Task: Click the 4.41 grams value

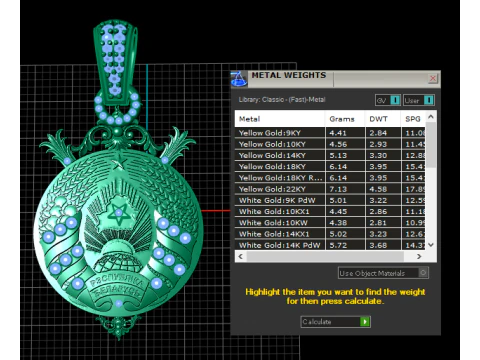Action: [338, 133]
